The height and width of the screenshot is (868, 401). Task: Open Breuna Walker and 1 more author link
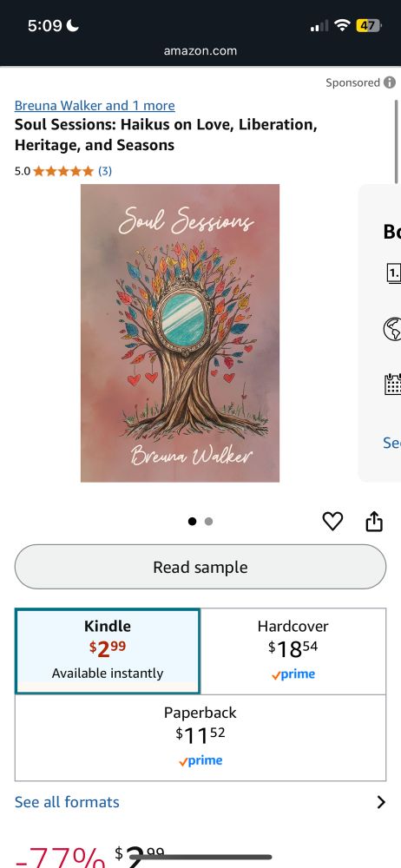95,106
